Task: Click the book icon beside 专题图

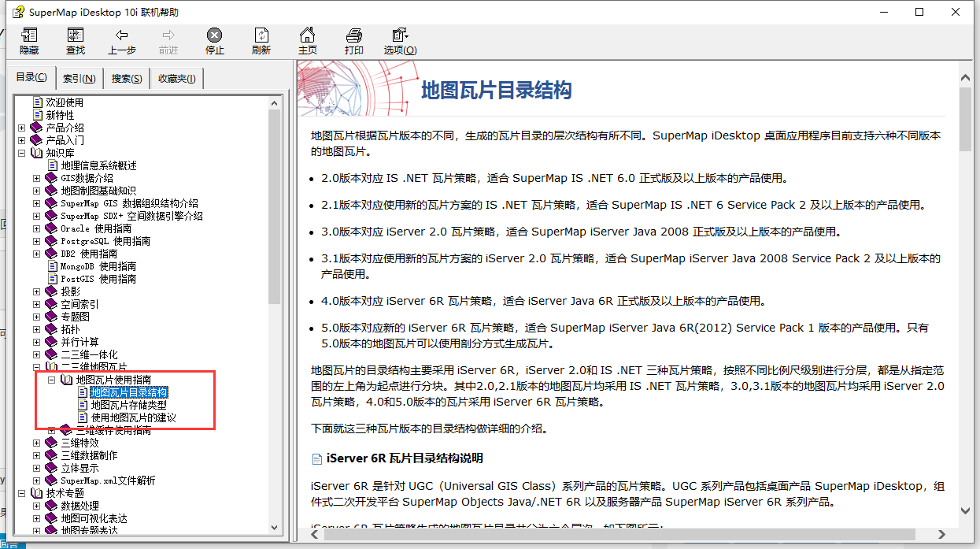Action: 52,317
